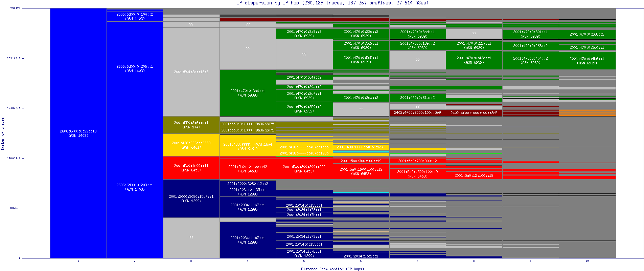Click the 2606:6d00:0:203::1 block
Screen dimensions: 644x271
point(135,187)
